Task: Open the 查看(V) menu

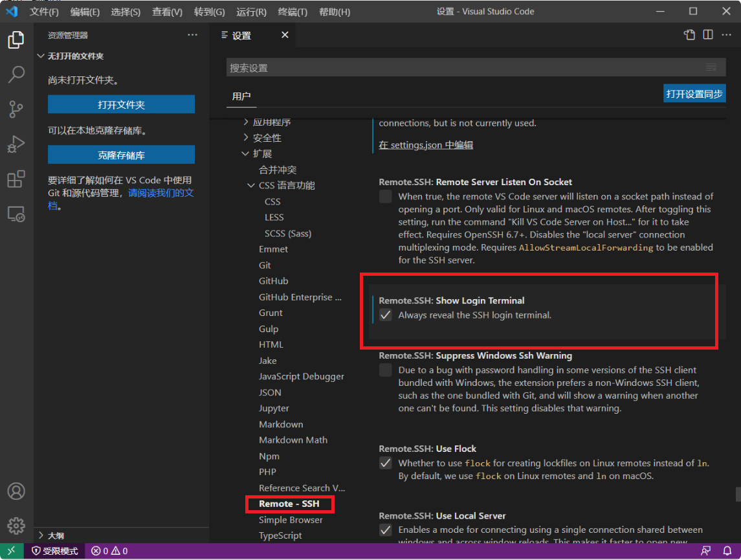Action: point(168,12)
